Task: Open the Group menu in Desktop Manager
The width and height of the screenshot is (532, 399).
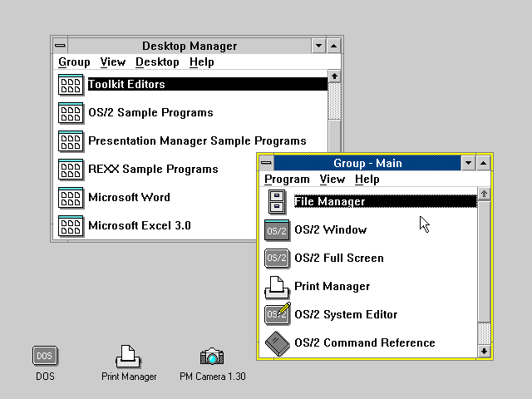Action: click(74, 62)
